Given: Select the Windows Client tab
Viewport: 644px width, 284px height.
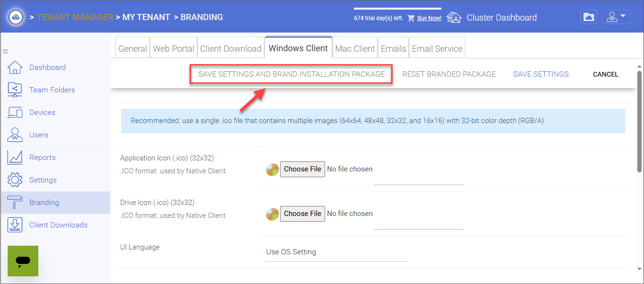Looking at the screenshot, I should point(298,48).
